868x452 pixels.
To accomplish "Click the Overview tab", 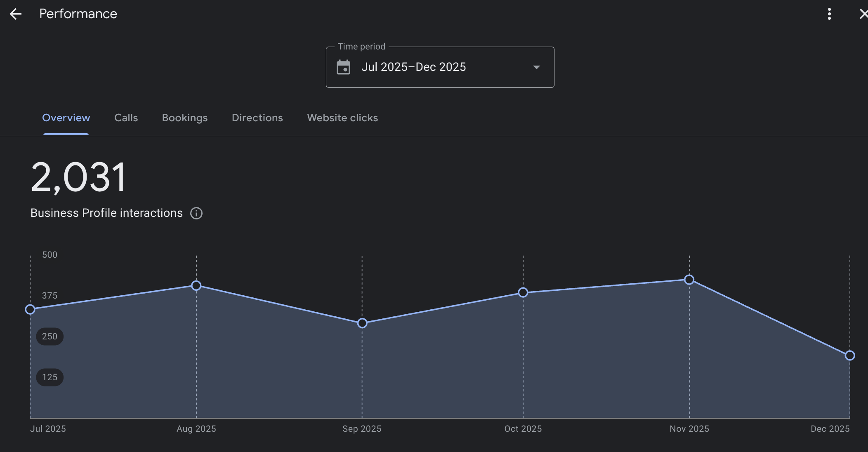I will coord(66,118).
